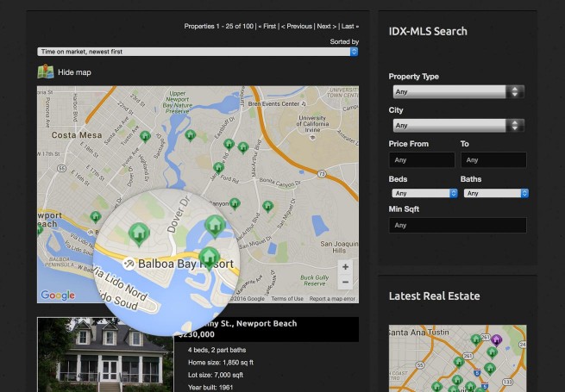The image size is (565, 392).
Task: Click the purple marker on Latest Real Estate map
Action: [x=496, y=339]
